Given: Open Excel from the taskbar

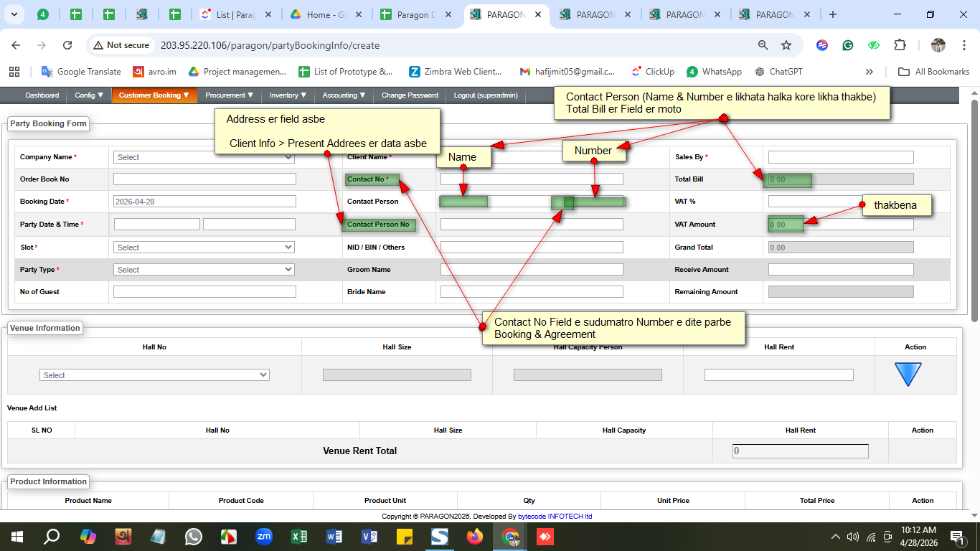Looking at the screenshot, I should coord(299,537).
